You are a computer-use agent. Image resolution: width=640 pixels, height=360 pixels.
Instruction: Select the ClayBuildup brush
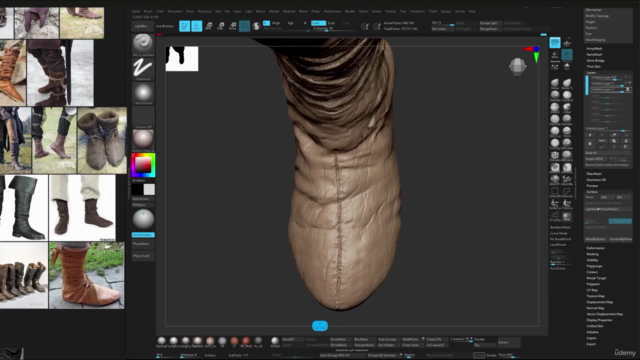tap(567, 96)
